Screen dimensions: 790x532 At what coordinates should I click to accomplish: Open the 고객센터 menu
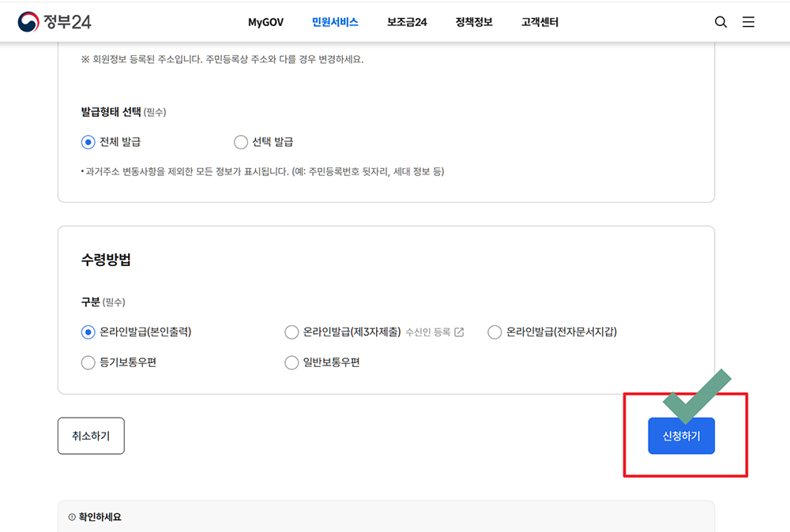539,22
